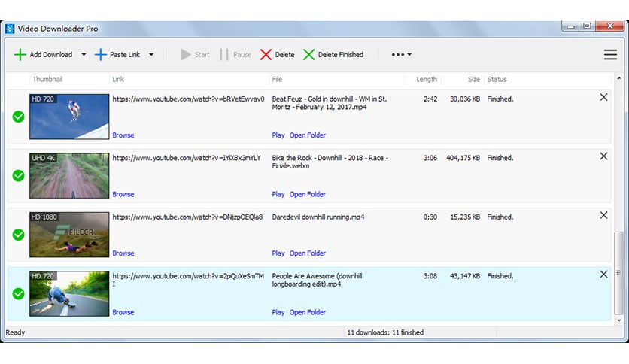Viewport: 629px width, 364px height.
Task: Click green checkmark of People Are Awesome row
Action: click(x=19, y=293)
